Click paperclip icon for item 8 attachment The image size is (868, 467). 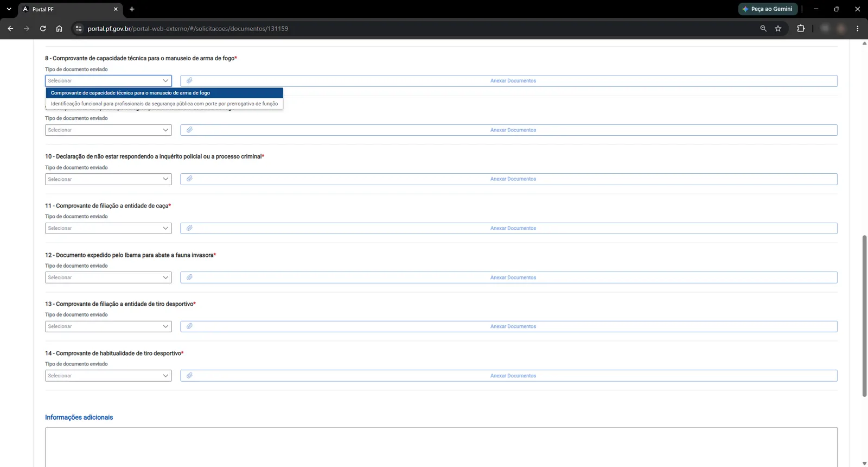tap(189, 80)
